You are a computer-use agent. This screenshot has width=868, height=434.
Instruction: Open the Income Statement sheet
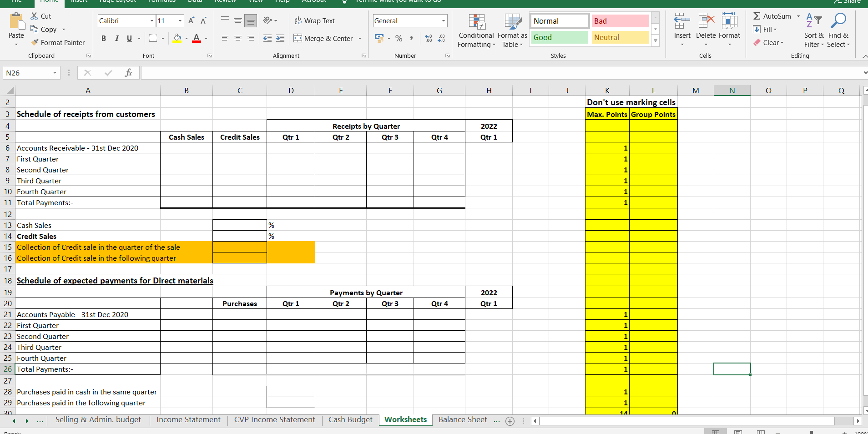pos(188,419)
